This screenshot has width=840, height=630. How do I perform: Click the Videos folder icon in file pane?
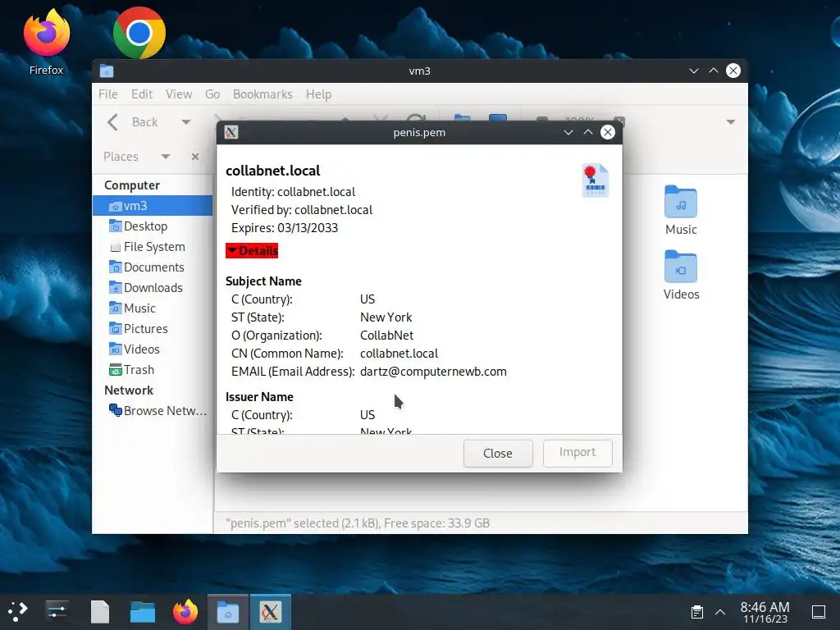pyautogui.click(x=681, y=267)
